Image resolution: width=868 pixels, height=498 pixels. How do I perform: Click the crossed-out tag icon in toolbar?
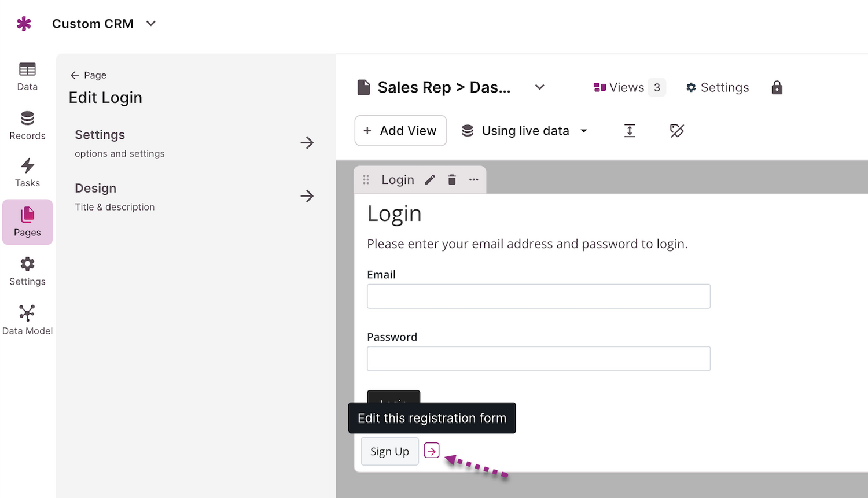click(x=677, y=131)
